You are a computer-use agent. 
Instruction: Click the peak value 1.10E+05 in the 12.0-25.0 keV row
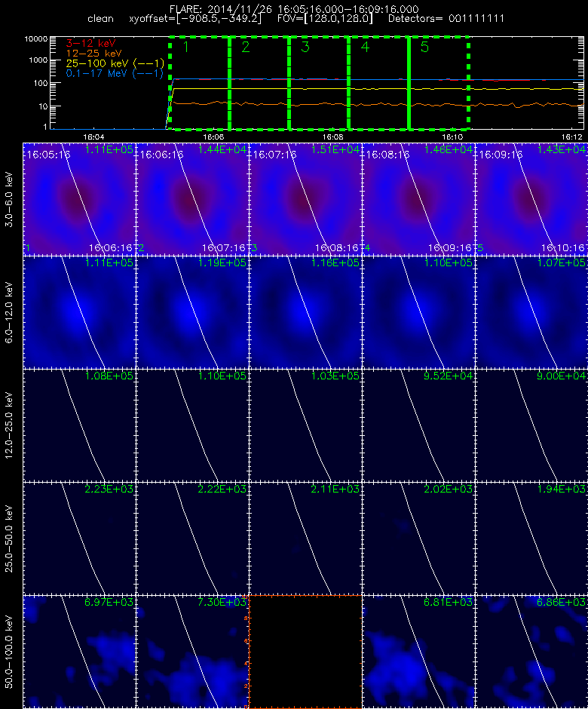(222, 376)
